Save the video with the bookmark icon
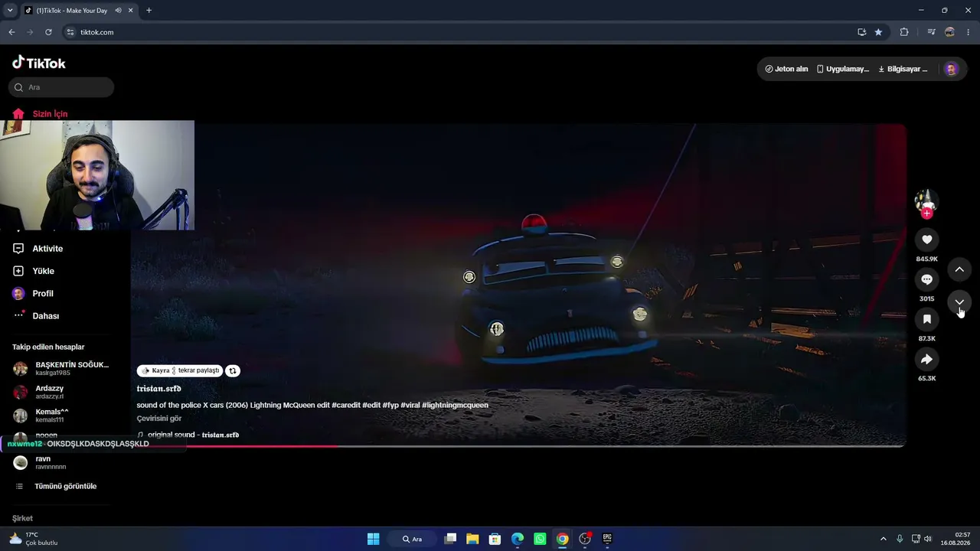The width and height of the screenshot is (980, 551). click(926, 319)
